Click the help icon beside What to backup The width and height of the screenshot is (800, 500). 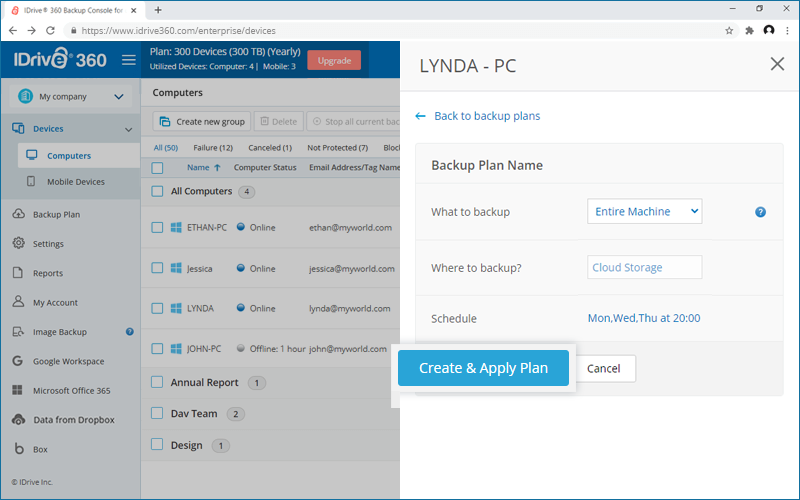(x=760, y=212)
